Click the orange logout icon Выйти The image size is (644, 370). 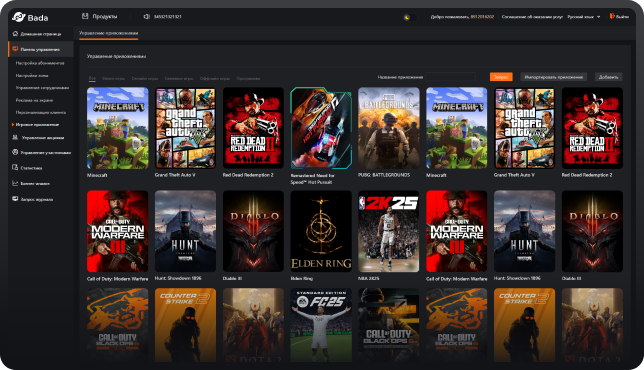pyautogui.click(x=612, y=16)
